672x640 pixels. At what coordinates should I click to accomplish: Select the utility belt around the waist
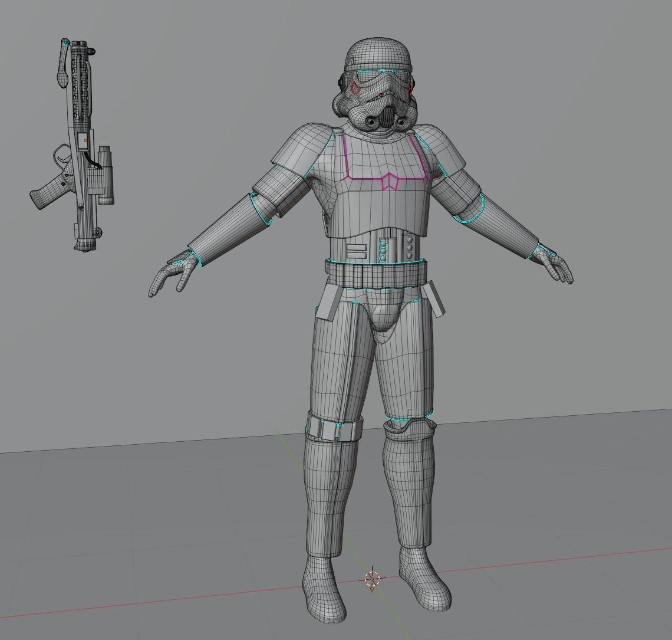(x=375, y=273)
